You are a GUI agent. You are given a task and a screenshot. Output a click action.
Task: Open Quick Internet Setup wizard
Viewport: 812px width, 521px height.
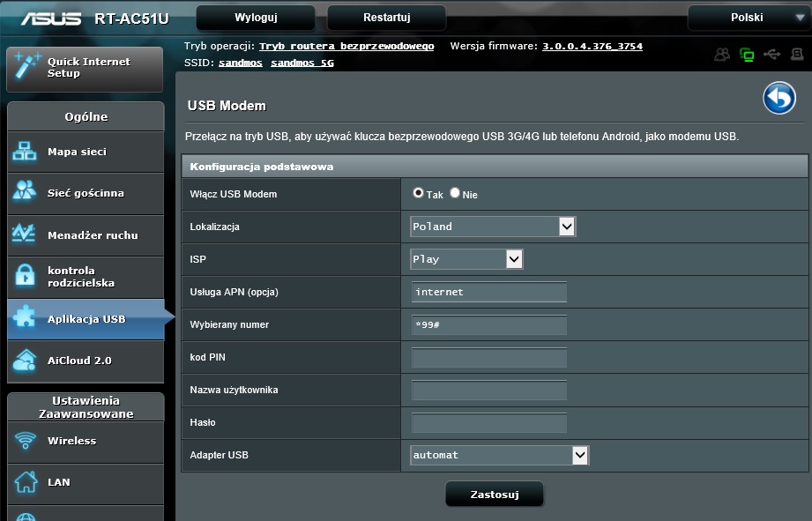coord(85,69)
